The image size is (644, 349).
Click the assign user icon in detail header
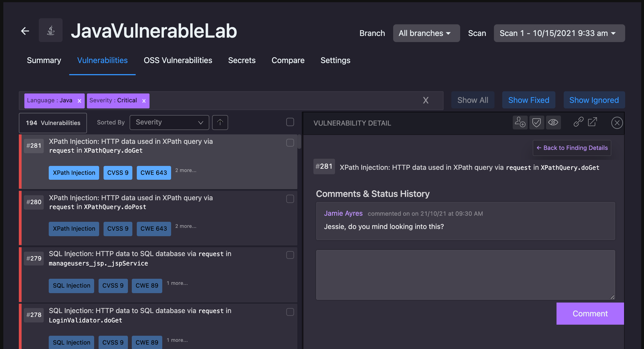520,122
